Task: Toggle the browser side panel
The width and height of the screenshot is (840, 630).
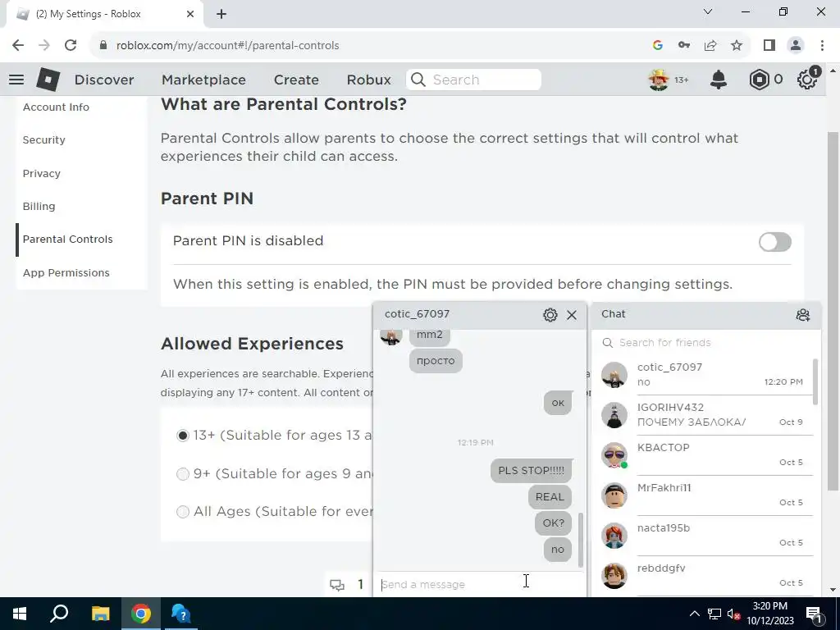Action: (769, 45)
